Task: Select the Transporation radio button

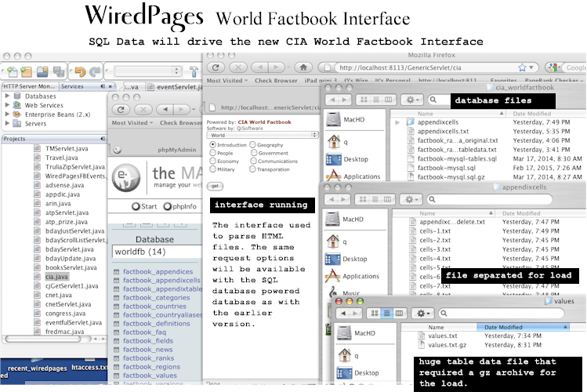Action: coord(252,169)
